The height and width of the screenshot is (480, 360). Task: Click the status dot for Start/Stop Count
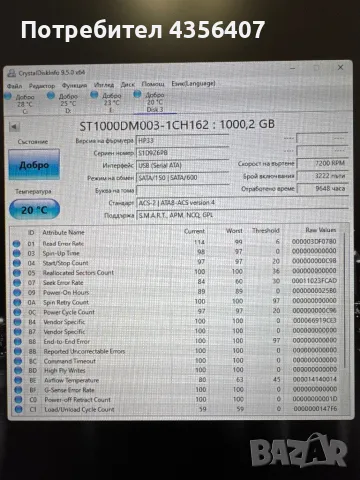point(17,263)
